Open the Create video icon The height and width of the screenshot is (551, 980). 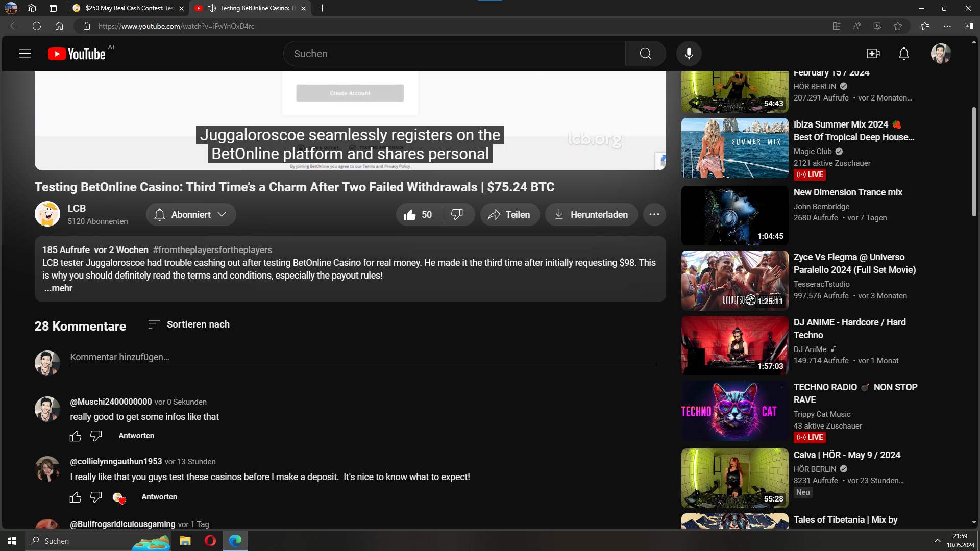[x=873, y=54]
